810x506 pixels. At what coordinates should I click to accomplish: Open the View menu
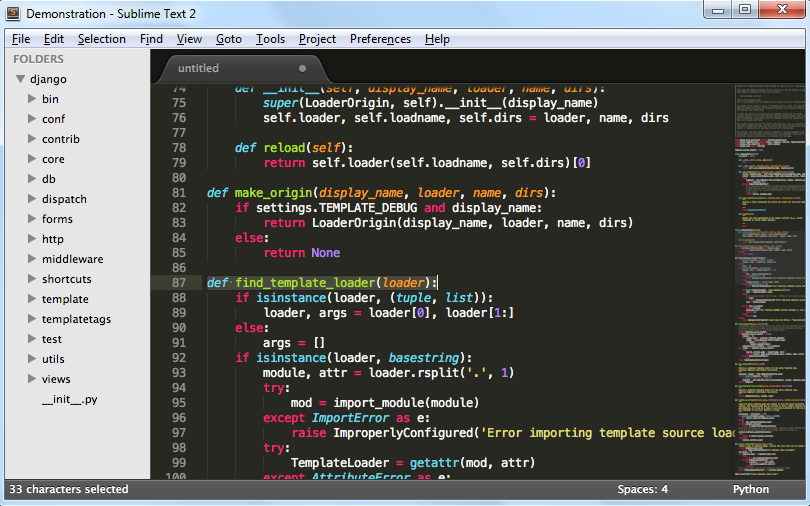click(x=189, y=39)
